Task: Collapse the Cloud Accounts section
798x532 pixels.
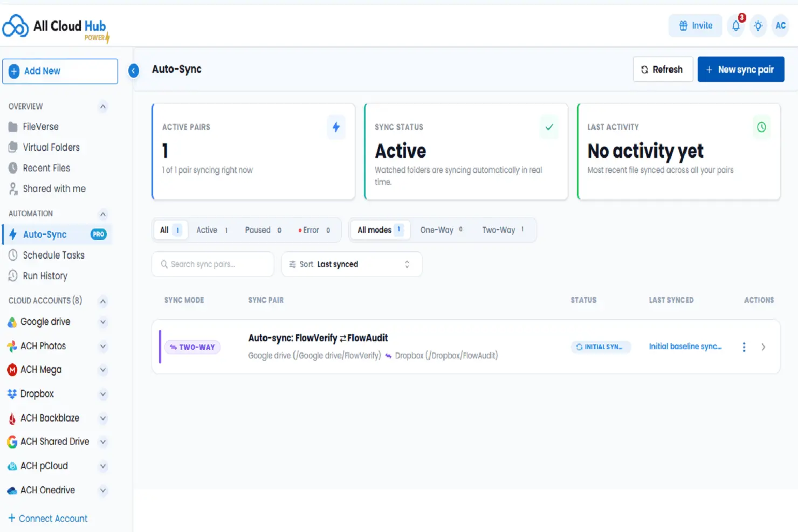Action: pos(103,301)
